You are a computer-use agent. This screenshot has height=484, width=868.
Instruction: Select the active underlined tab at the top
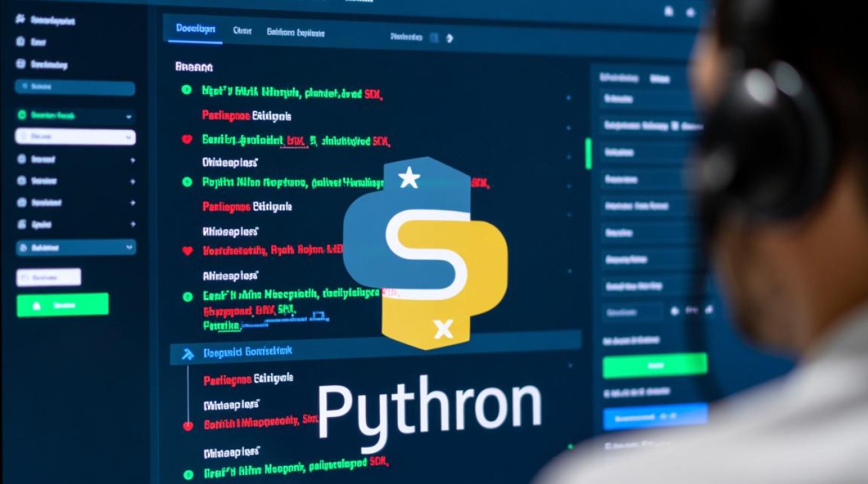coord(195,30)
